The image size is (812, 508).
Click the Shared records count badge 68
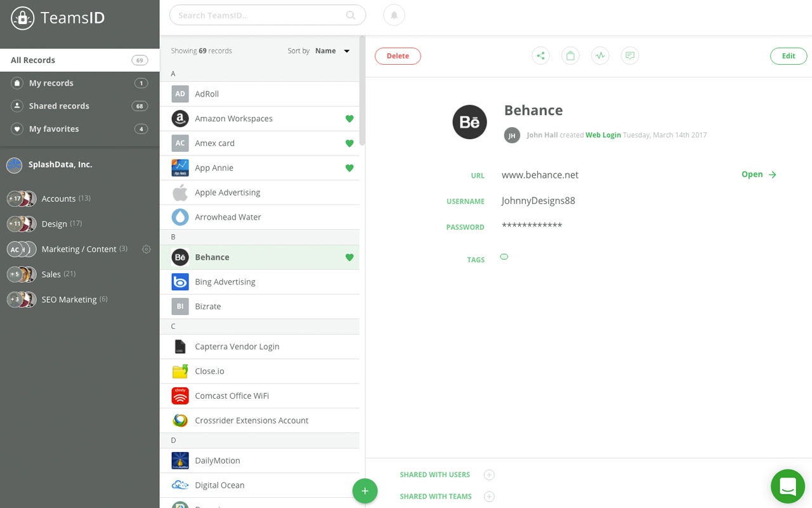click(x=140, y=106)
